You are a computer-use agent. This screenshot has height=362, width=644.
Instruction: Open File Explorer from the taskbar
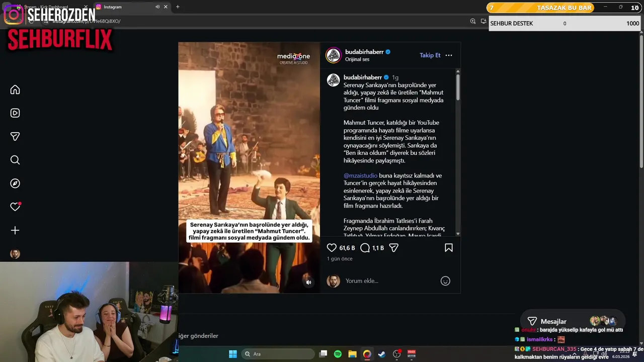tap(352, 354)
